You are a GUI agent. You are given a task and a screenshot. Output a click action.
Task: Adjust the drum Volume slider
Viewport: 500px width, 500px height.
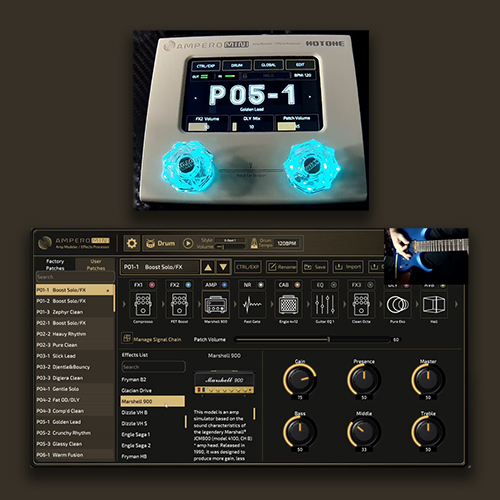[x=231, y=247]
